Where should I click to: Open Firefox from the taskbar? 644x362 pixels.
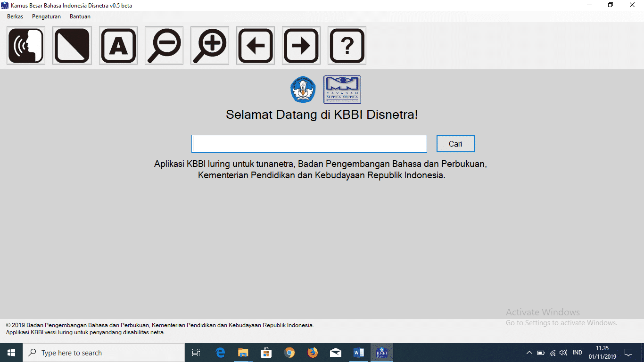point(313,353)
